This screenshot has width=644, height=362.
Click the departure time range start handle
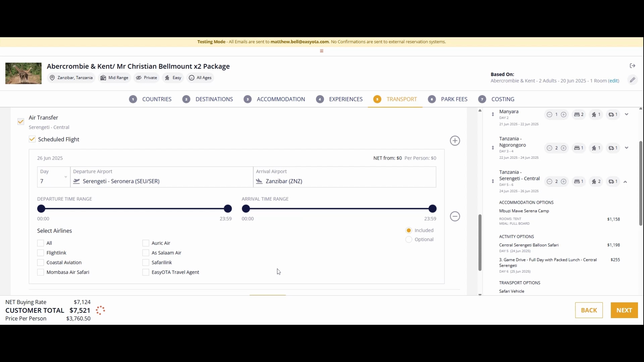point(41,209)
